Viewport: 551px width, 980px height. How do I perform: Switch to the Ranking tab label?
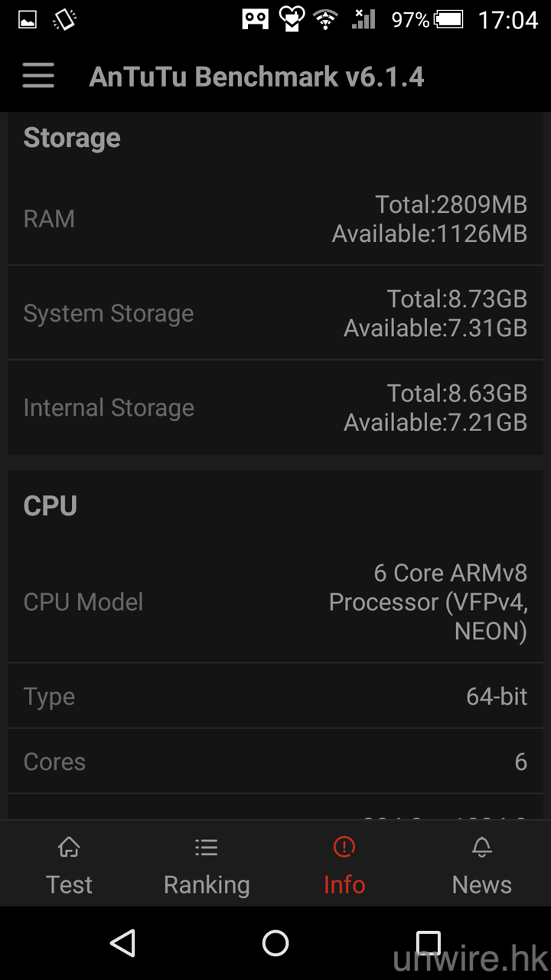coord(207,884)
